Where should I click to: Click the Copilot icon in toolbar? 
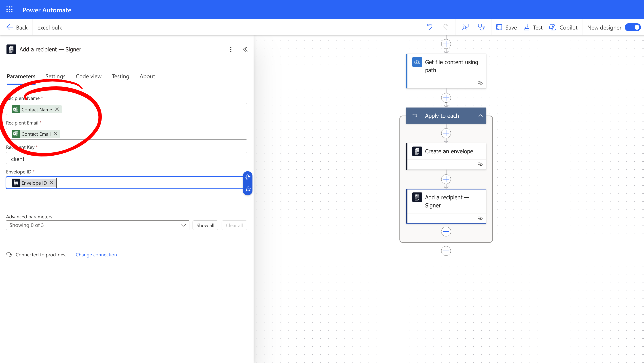553,27
